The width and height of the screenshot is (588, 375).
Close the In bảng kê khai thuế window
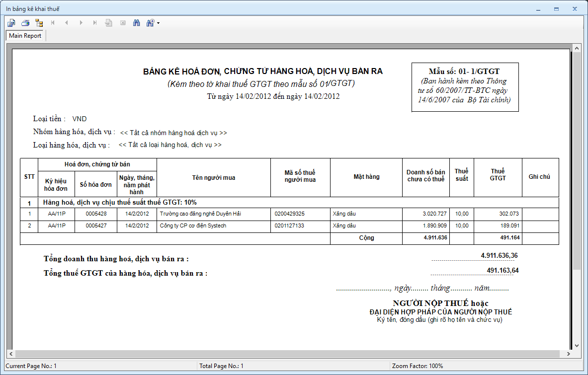[x=575, y=9]
